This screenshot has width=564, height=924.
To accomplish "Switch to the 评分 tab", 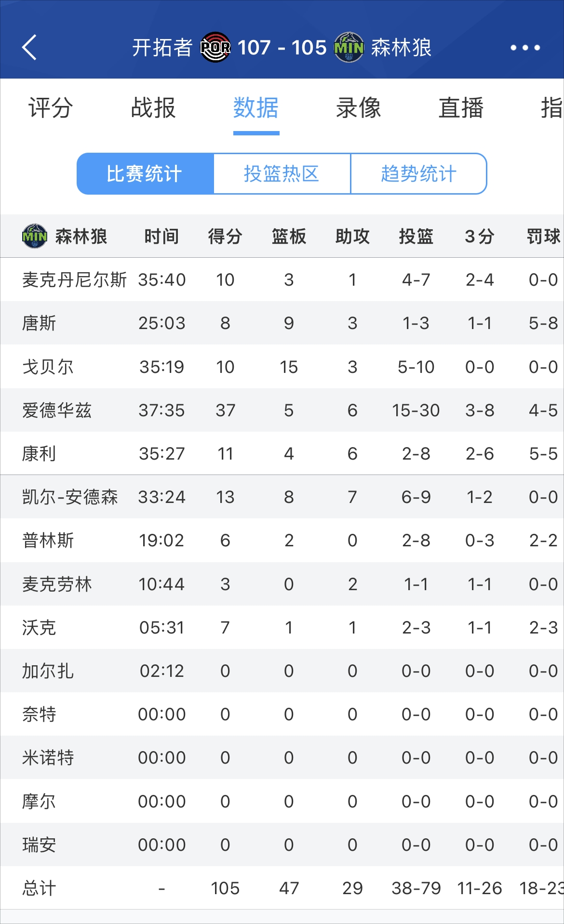I will pyautogui.click(x=51, y=107).
